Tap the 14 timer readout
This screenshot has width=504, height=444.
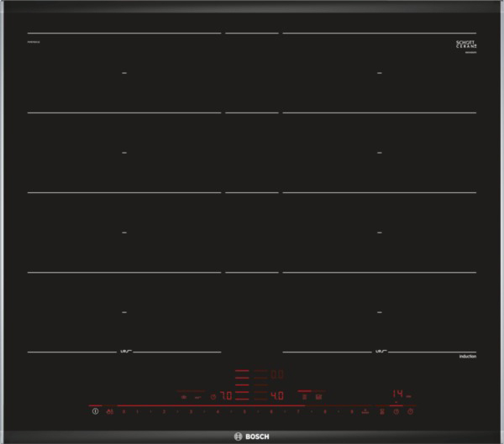399,393
